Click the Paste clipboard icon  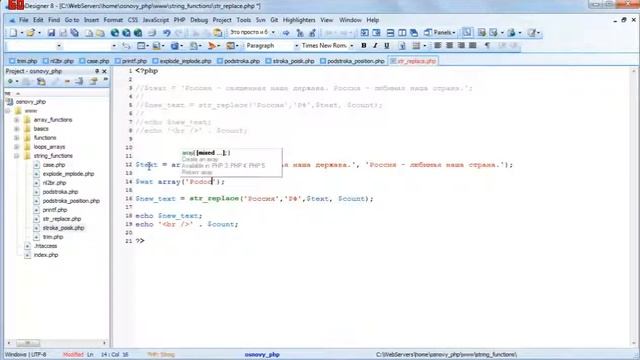(x=218, y=33)
